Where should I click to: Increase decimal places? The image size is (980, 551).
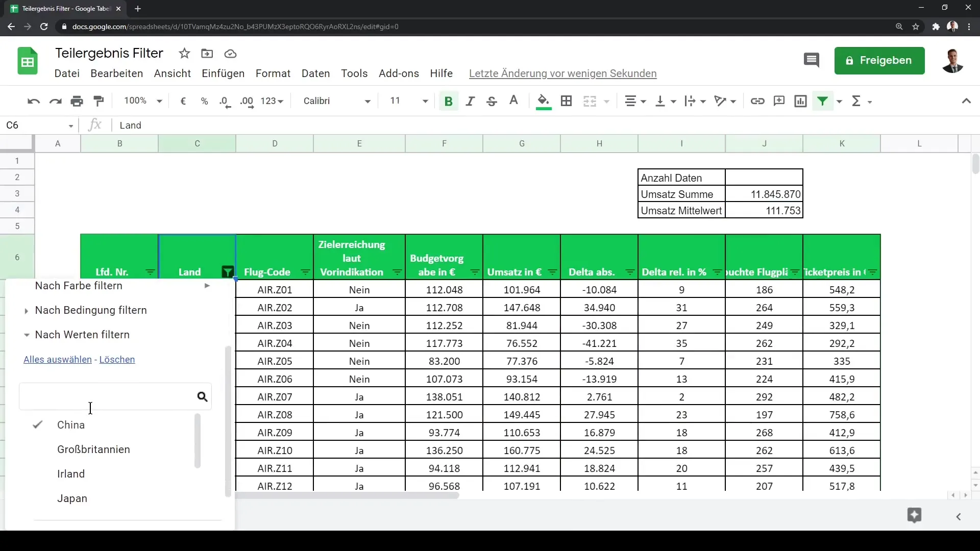coord(247,102)
